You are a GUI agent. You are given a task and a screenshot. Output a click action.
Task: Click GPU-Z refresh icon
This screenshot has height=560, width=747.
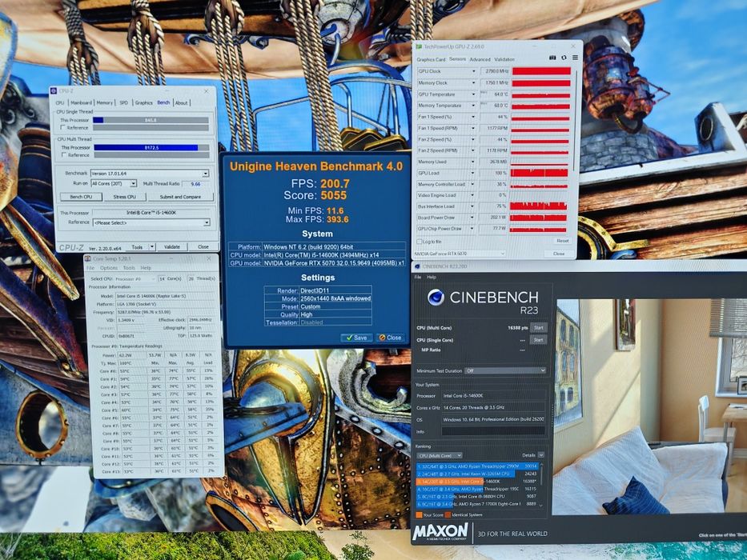[564, 58]
